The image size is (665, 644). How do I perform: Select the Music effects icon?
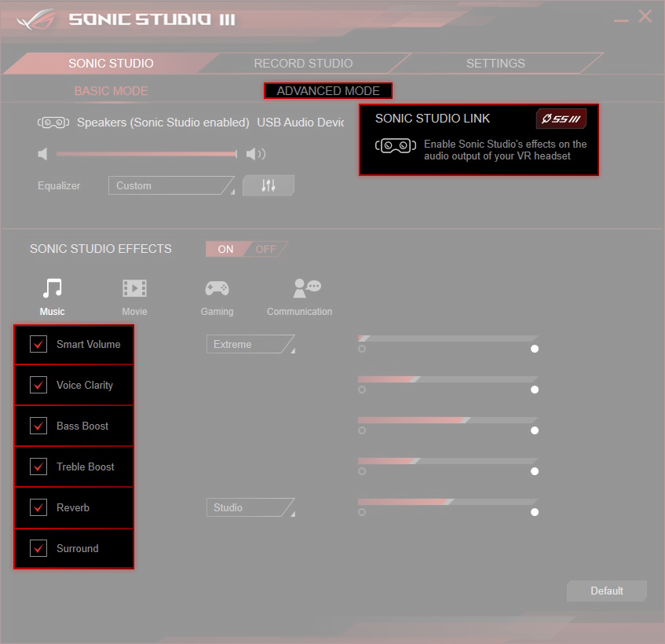[53, 289]
